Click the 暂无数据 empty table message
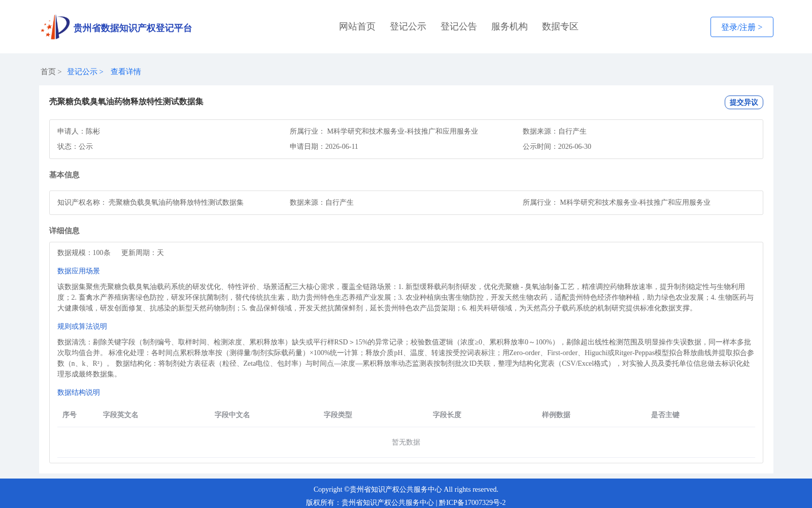812x508 pixels. (406, 442)
